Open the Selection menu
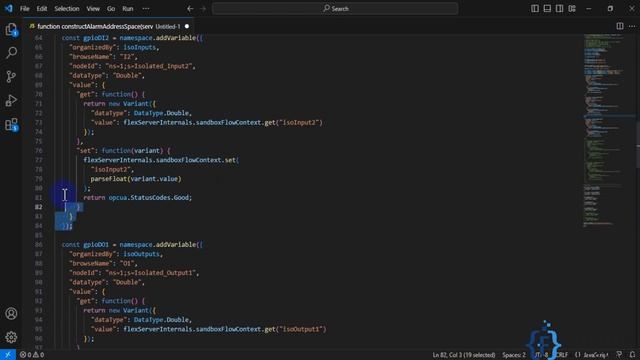This screenshot has height=360, width=640. (67, 9)
